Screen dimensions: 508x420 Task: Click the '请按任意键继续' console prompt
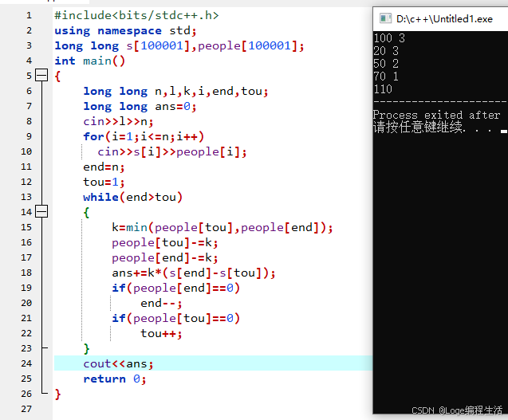pyautogui.click(x=418, y=127)
